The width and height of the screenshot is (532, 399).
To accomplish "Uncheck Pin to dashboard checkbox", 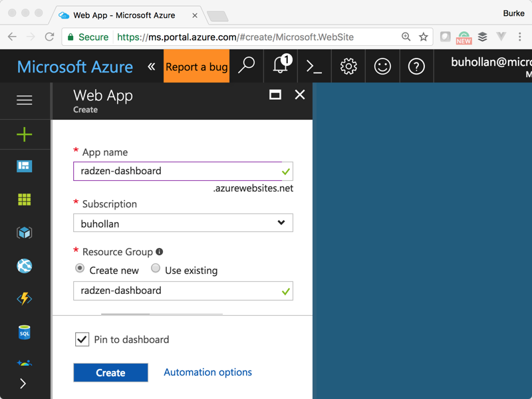I will (82, 339).
